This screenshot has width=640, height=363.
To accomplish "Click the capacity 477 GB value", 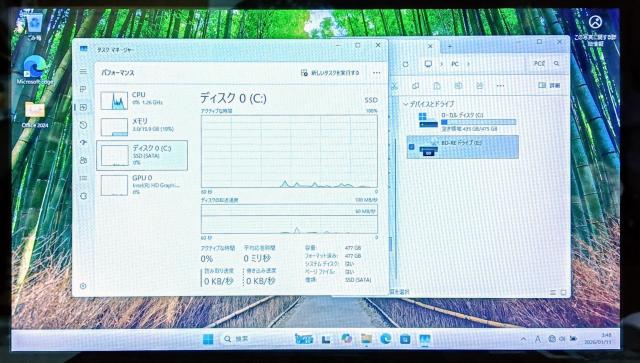I will (x=353, y=248).
